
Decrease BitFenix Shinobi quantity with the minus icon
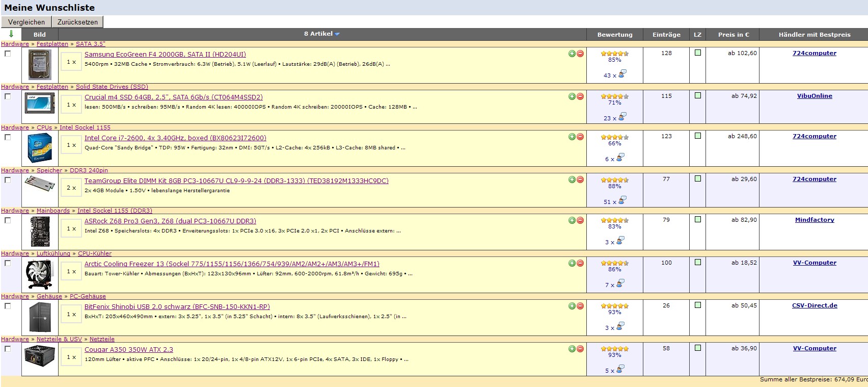point(580,306)
